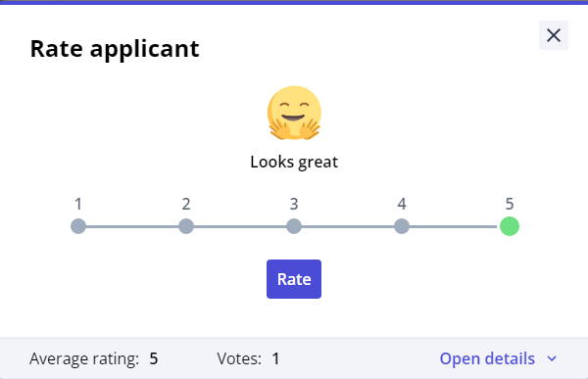Click the hugging face emoji

(x=294, y=113)
